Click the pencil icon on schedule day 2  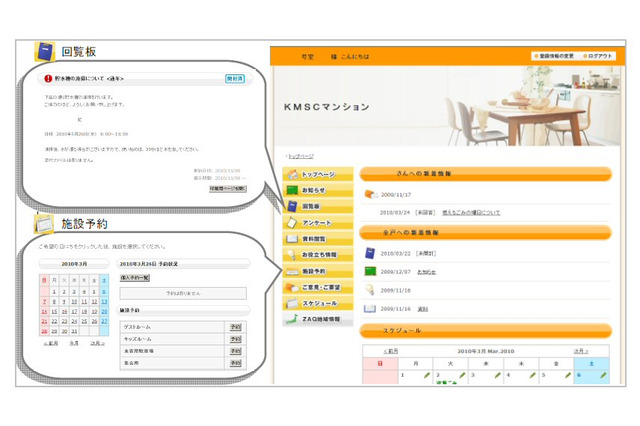click(x=462, y=375)
